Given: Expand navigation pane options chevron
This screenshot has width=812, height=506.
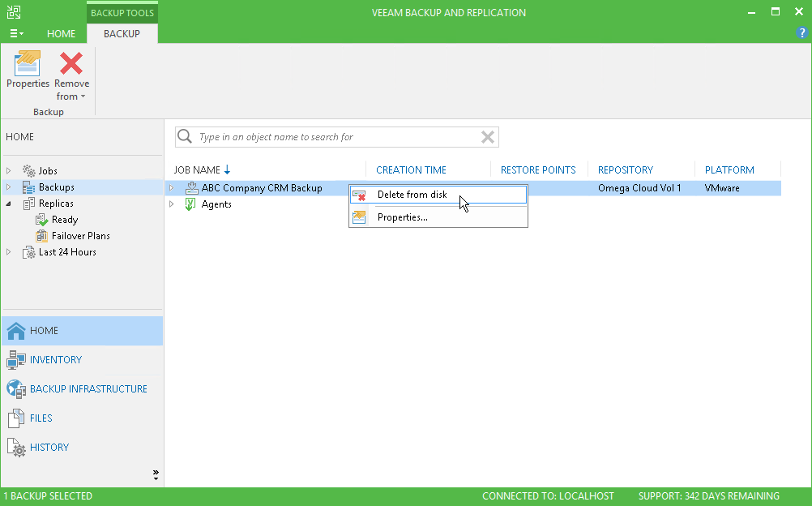Looking at the screenshot, I should click(156, 475).
